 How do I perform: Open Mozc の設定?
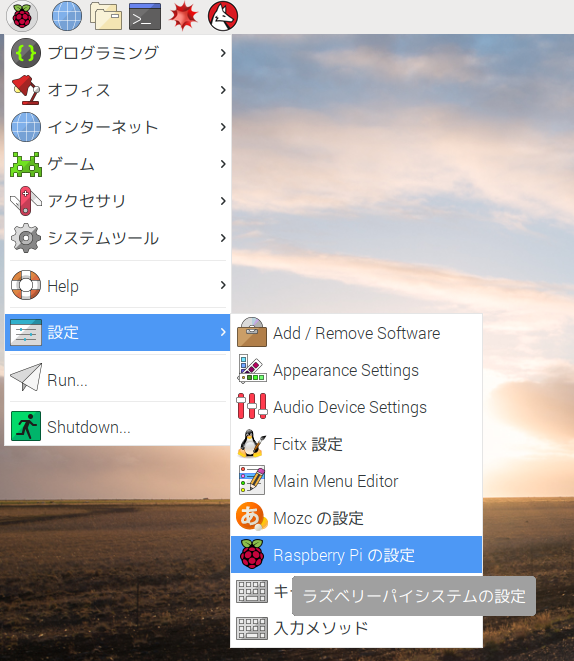pyautogui.click(x=357, y=518)
